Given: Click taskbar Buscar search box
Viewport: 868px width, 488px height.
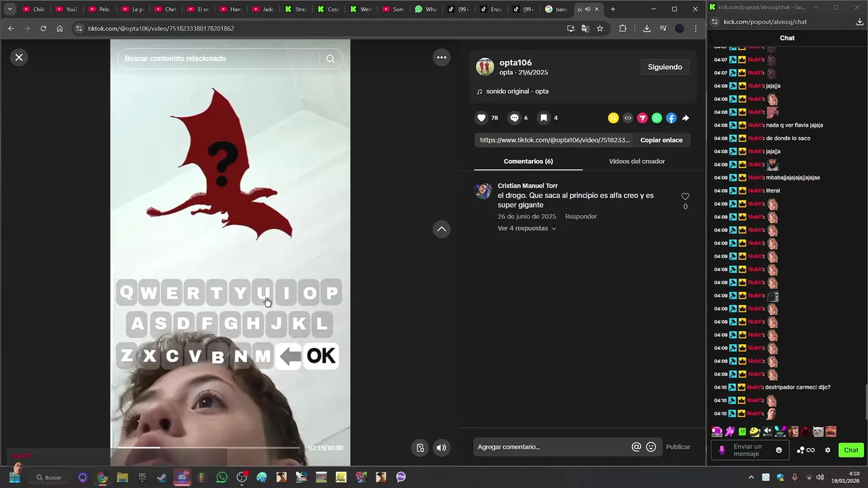Looking at the screenshot, I should coord(50,477).
